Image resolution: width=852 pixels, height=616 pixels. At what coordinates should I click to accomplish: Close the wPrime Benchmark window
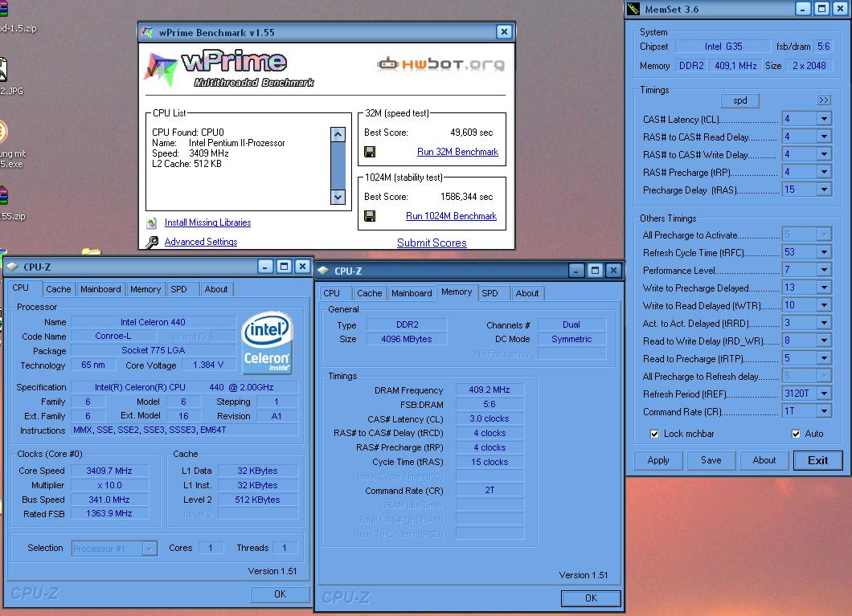tap(504, 32)
